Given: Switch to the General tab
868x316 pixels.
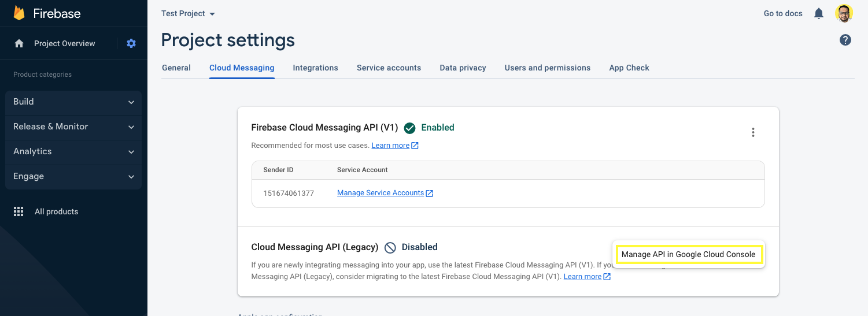Looking at the screenshot, I should (176, 68).
